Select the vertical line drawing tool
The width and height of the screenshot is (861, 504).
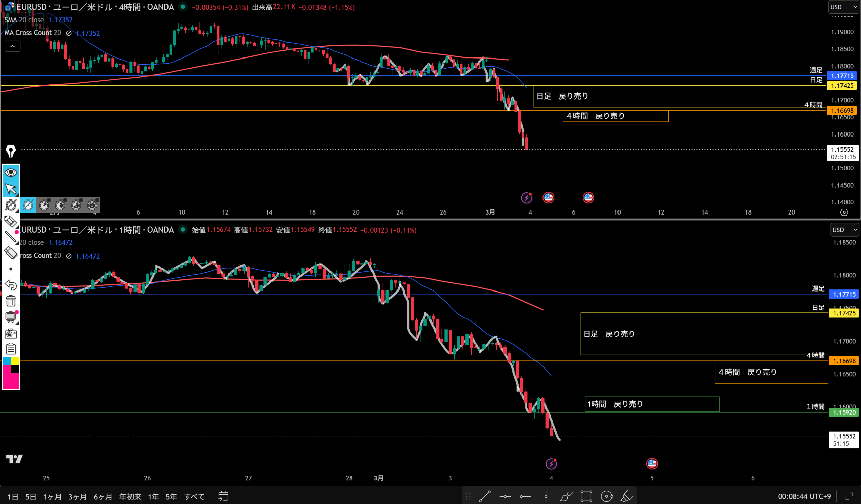[546, 496]
